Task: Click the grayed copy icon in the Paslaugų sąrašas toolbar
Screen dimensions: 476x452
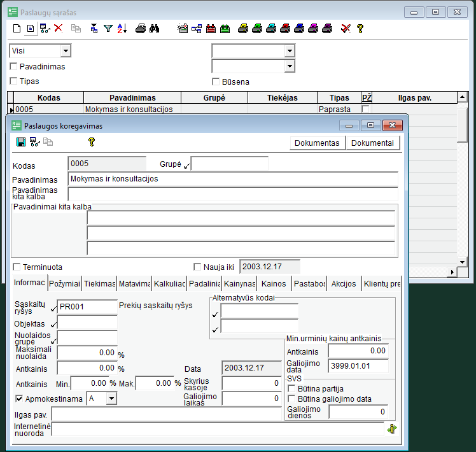Action: point(76,29)
